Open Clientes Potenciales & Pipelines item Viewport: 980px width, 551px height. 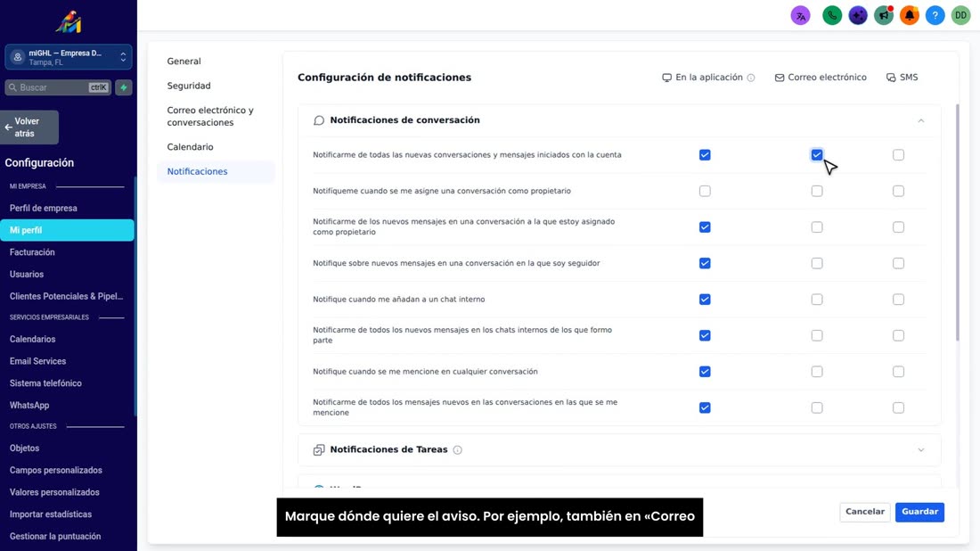pos(66,296)
